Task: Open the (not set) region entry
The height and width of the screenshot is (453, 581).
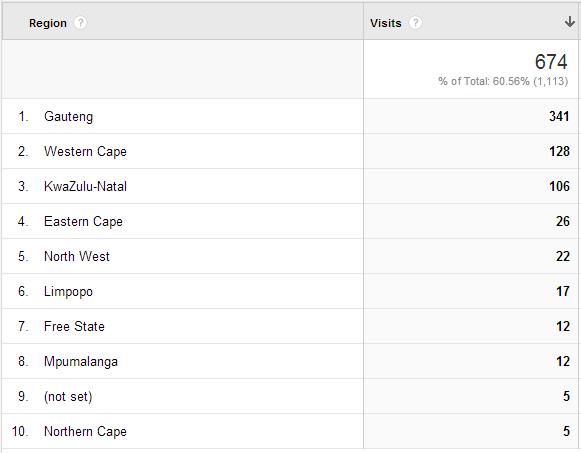Action: coord(68,396)
